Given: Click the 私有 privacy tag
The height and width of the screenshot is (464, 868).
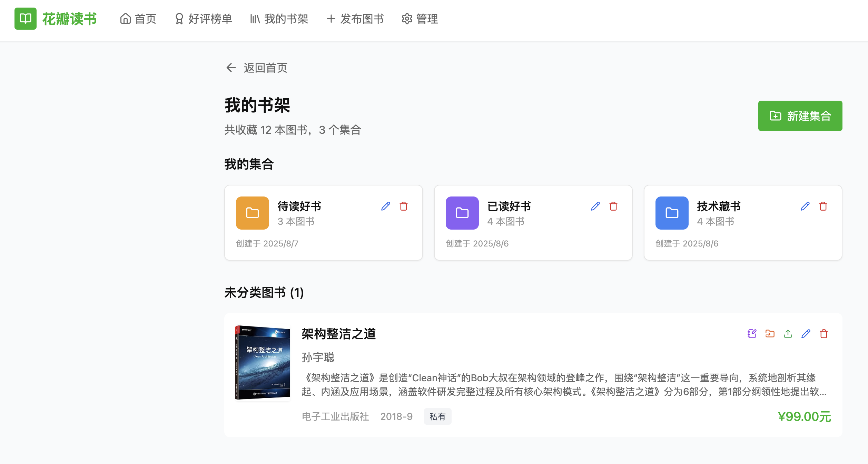Looking at the screenshot, I should 437,416.
